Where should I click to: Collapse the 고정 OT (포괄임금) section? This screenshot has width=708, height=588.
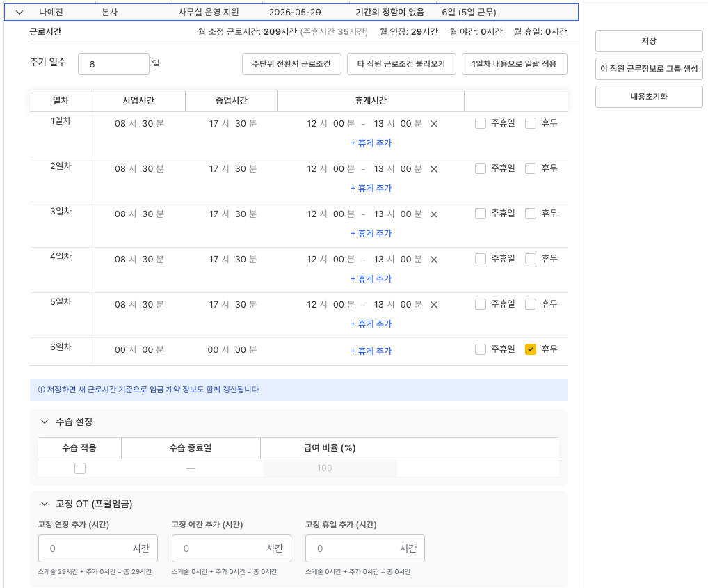tap(45, 504)
